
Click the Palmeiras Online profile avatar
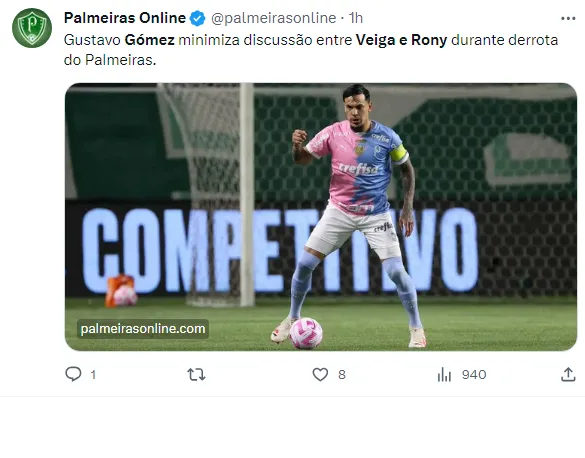pos(32,28)
